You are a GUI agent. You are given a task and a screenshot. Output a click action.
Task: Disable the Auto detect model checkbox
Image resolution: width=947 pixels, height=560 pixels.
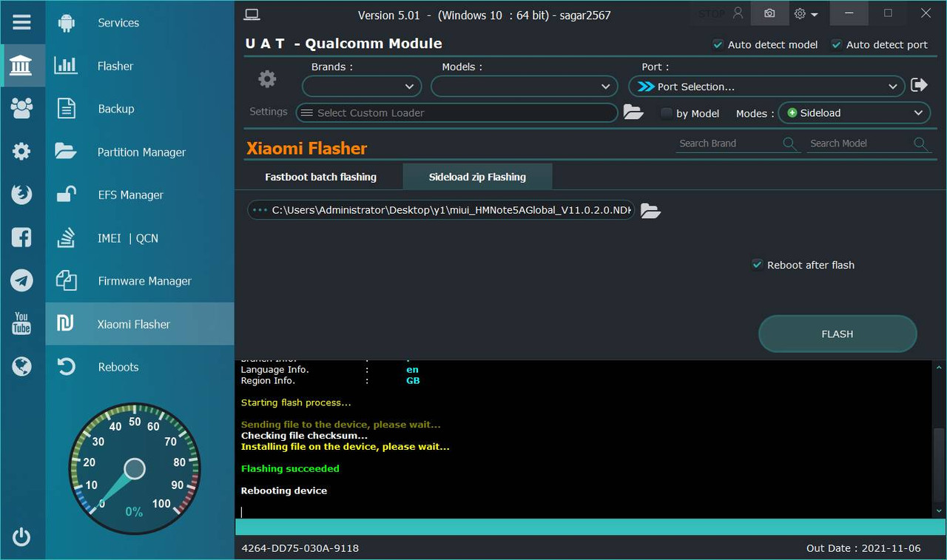[x=718, y=44]
